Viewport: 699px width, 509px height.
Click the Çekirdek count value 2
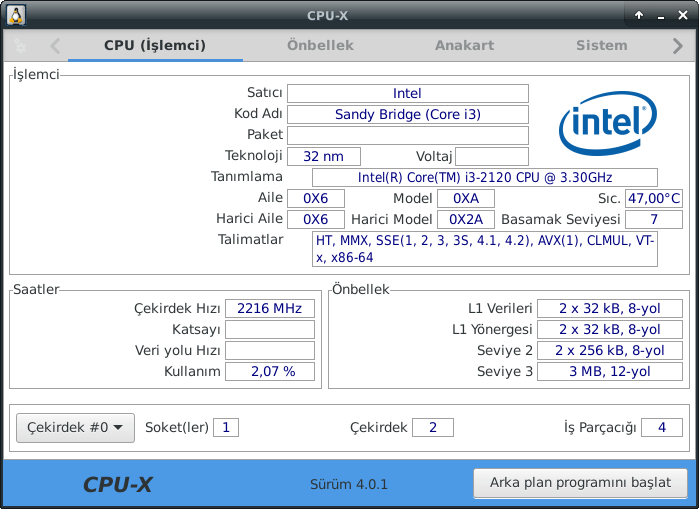(433, 427)
